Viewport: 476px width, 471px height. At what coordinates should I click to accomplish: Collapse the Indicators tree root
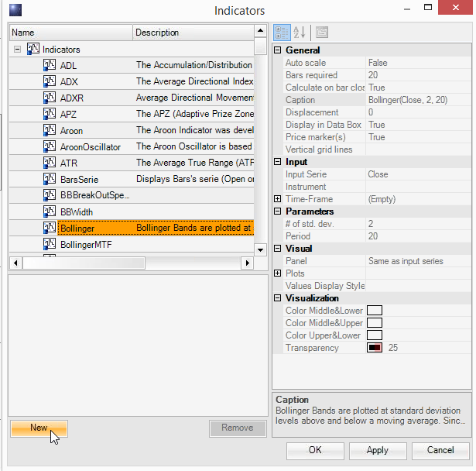17,50
